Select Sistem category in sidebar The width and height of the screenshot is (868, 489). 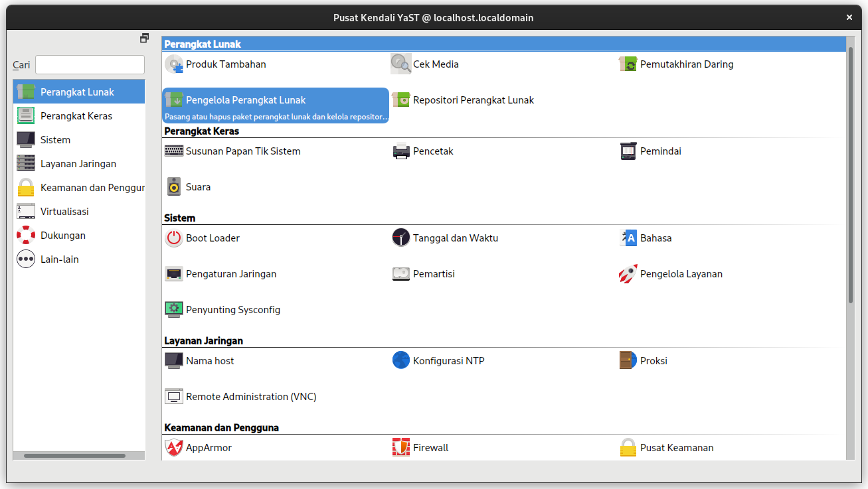coord(55,140)
